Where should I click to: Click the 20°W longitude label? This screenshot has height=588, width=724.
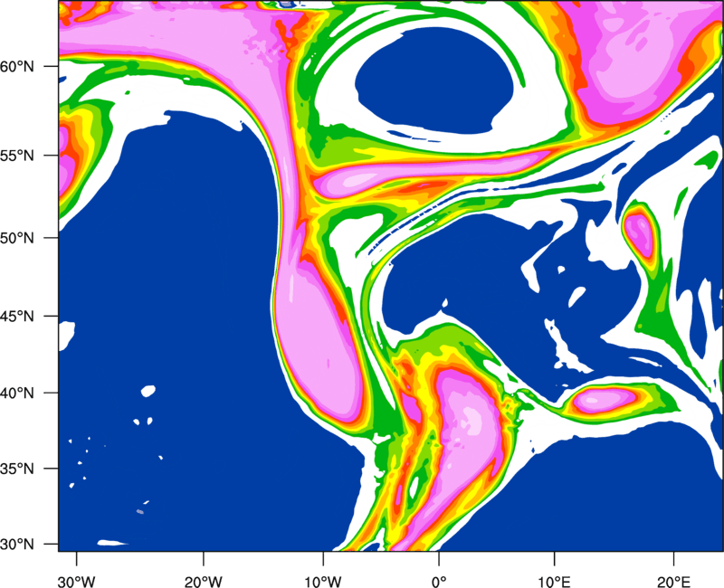[x=204, y=582]
